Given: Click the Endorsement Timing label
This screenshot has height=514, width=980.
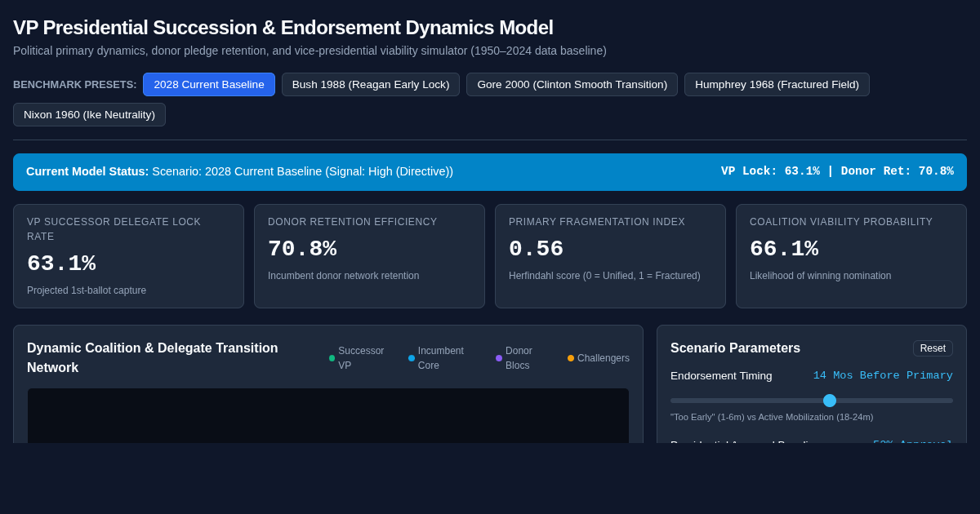Looking at the screenshot, I should (x=721, y=376).
